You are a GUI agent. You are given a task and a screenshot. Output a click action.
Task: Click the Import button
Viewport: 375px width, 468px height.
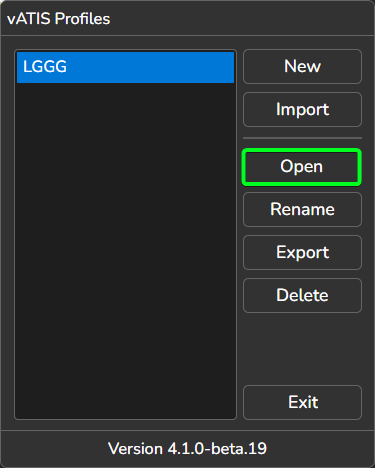pos(302,109)
